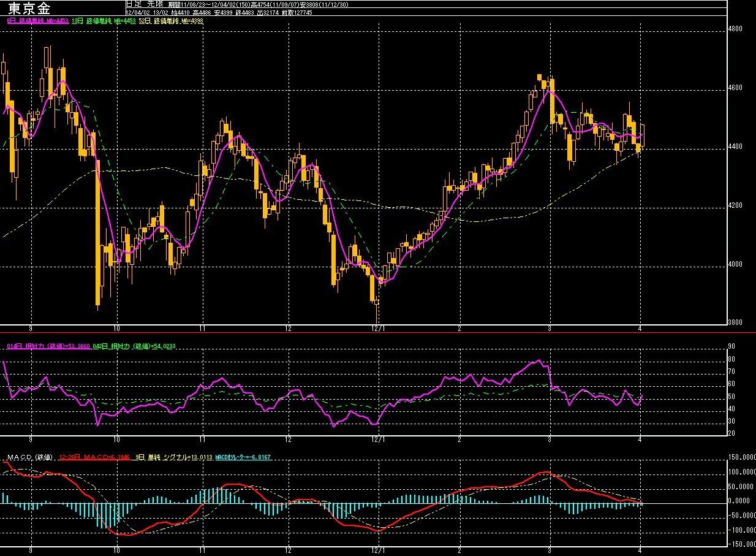Click the 12/1 date label under MACD panel
Image resolution: width=756 pixels, height=556 pixels.
click(x=379, y=550)
